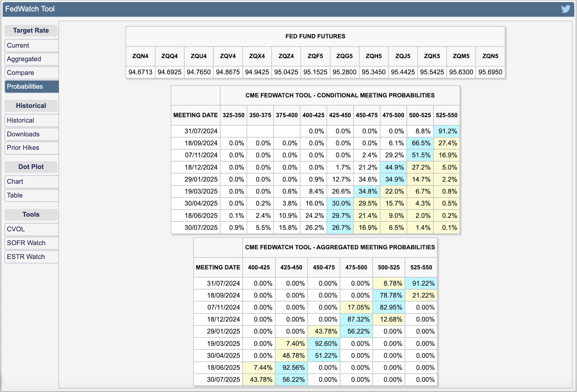The height and width of the screenshot is (392, 577).
Task: Click the 91.2% cell for 31/07/2024
Action: (447, 131)
